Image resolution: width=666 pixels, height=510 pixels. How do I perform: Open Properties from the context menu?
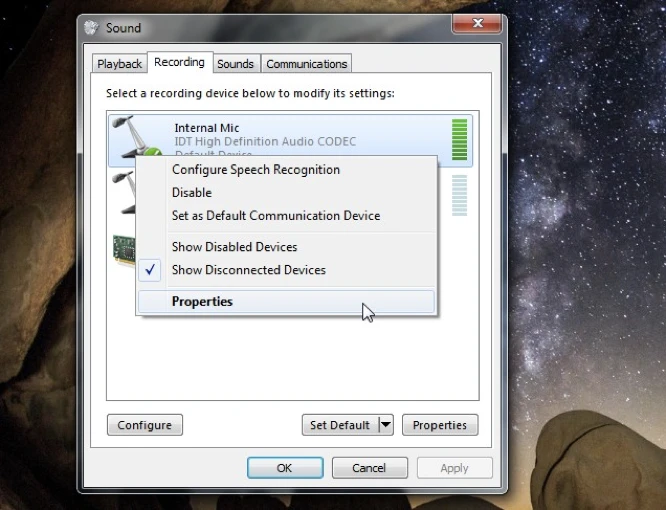coord(202,302)
